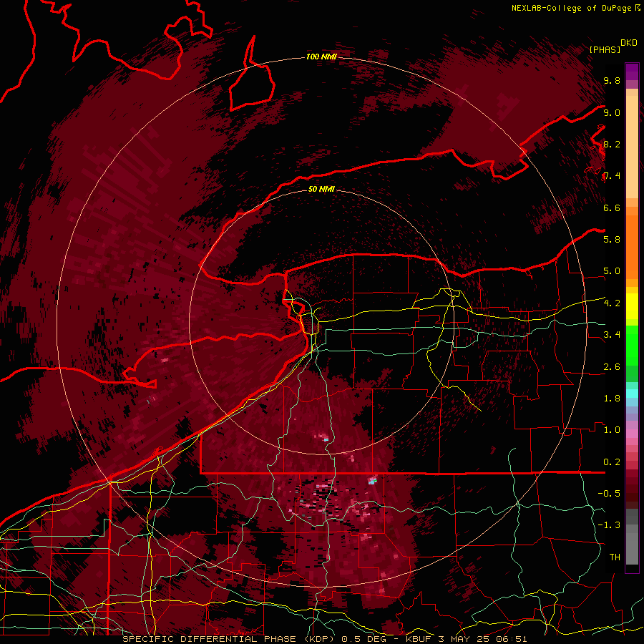Viewport: 644px width, 644px height.
Task: Pick the pink segment of the color bar
Action: coord(632,434)
